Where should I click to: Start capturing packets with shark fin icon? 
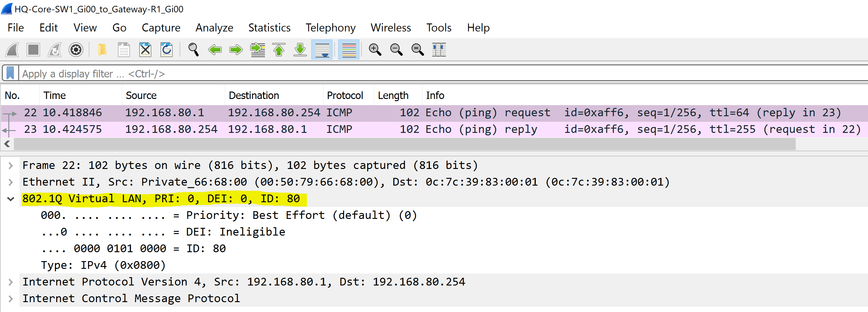coord(12,50)
